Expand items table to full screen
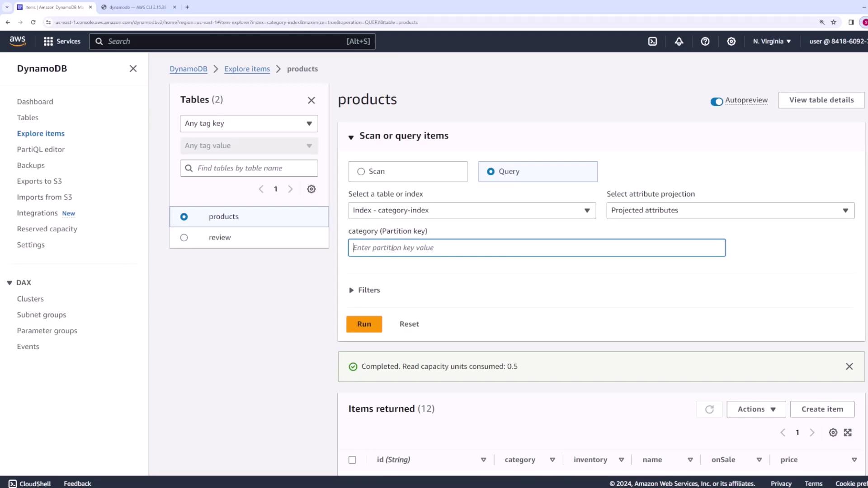 point(848,432)
